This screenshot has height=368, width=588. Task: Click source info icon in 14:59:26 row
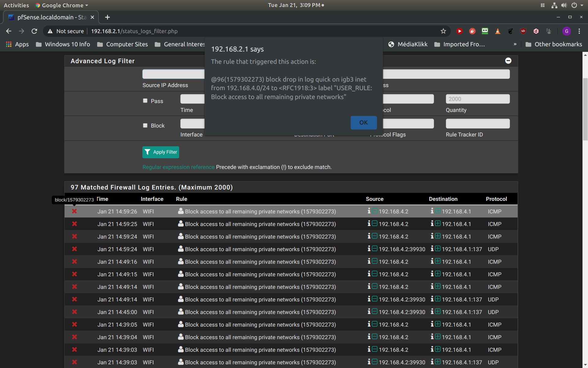(x=369, y=211)
